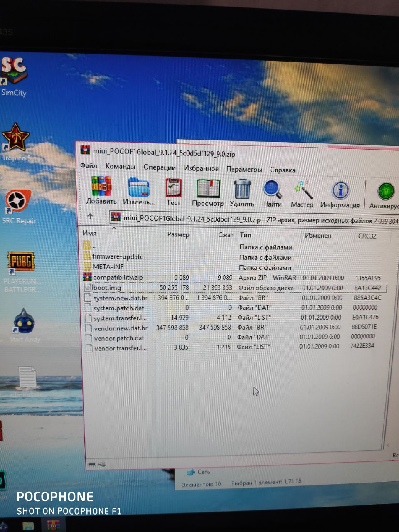Screen dimensions: 399x532
Task: Open the Справка menu
Action: pos(283,170)
